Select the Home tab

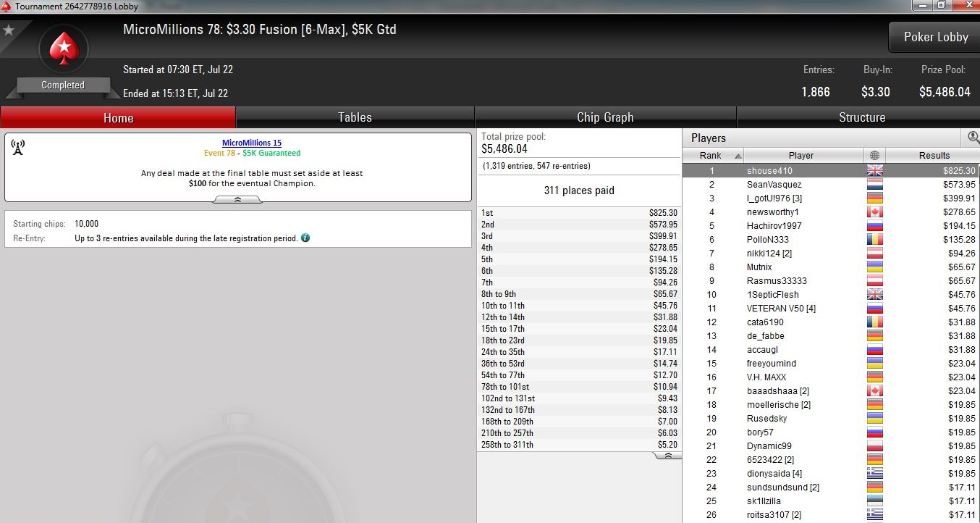[x=118, y=117]
